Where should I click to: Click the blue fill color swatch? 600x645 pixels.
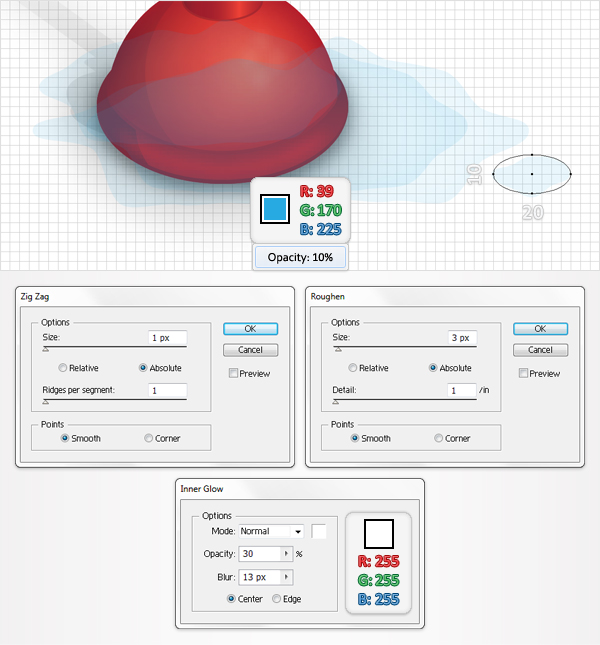(275, 209)
